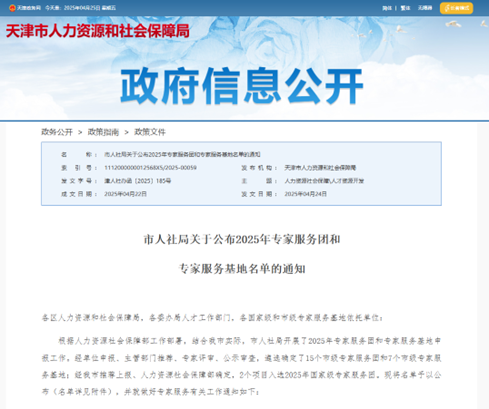The width and height of the screenshot is (489, 409).
Task: Click the article headline 市人社局关于公布2025年专家服务团和
Action: [242, 239]
